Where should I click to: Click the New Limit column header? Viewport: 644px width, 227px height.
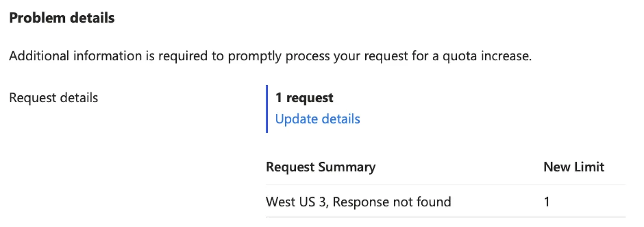(574, 167)
